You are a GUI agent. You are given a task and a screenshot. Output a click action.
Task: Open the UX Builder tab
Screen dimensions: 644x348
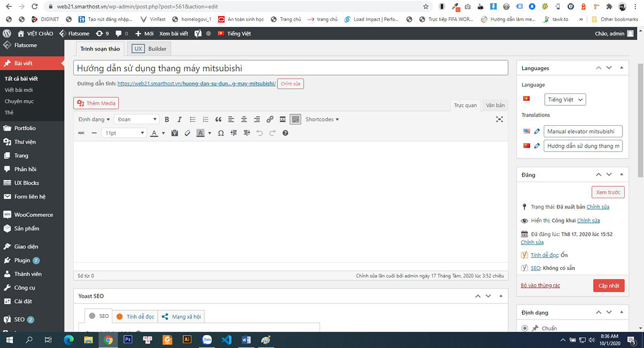pos(150,49)
